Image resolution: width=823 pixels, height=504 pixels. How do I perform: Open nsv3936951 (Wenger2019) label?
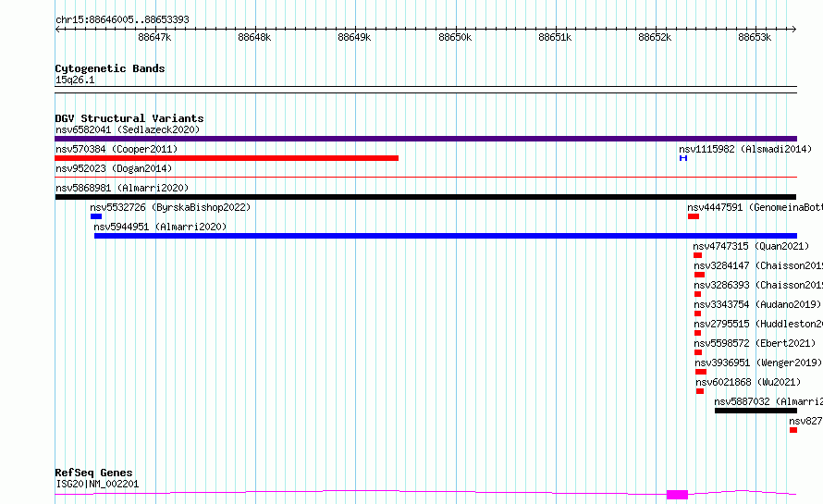point(758,363)
